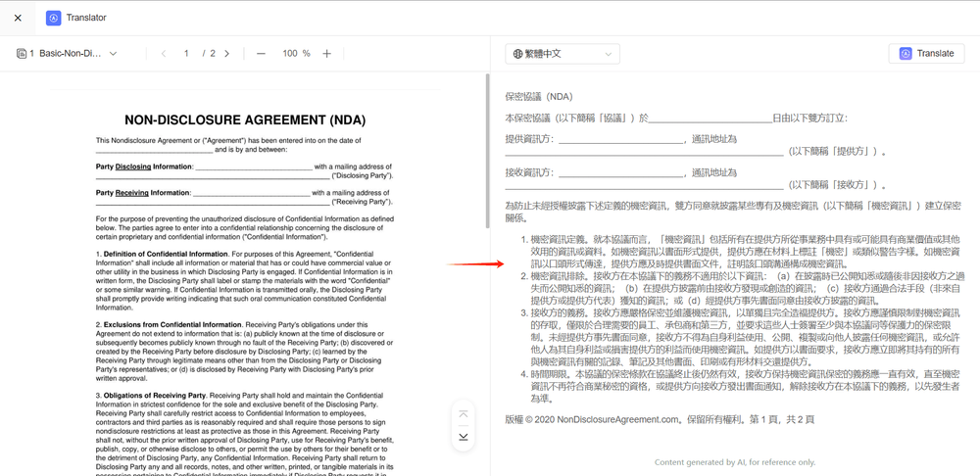
Task: Select the Translator tab title
Action: coord(86,18)
